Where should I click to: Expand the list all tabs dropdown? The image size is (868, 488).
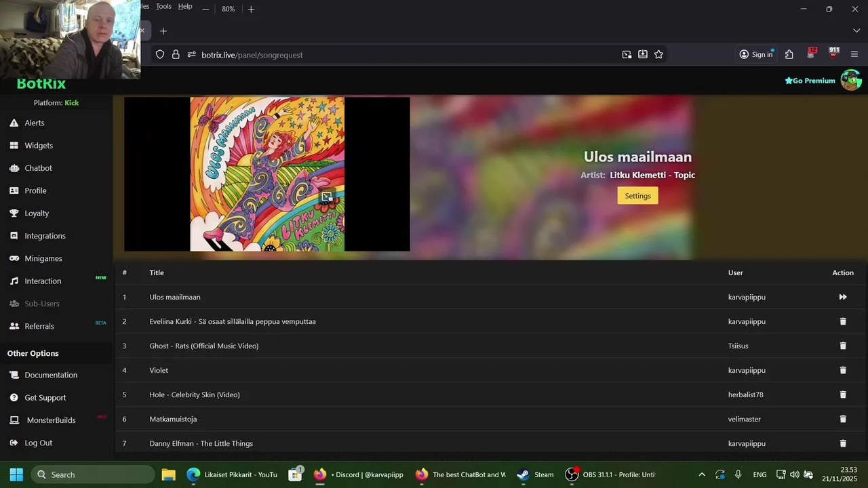[856, 31]
